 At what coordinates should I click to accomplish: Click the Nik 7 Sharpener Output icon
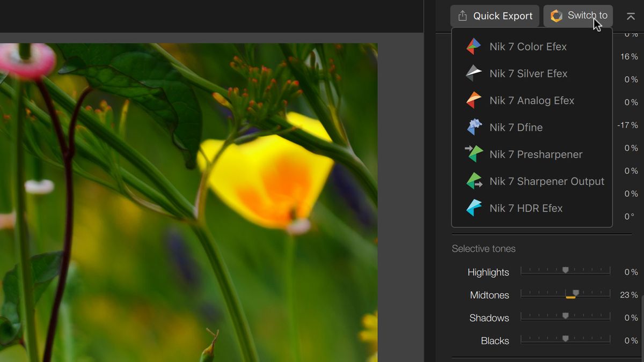(x=474, y=181)
